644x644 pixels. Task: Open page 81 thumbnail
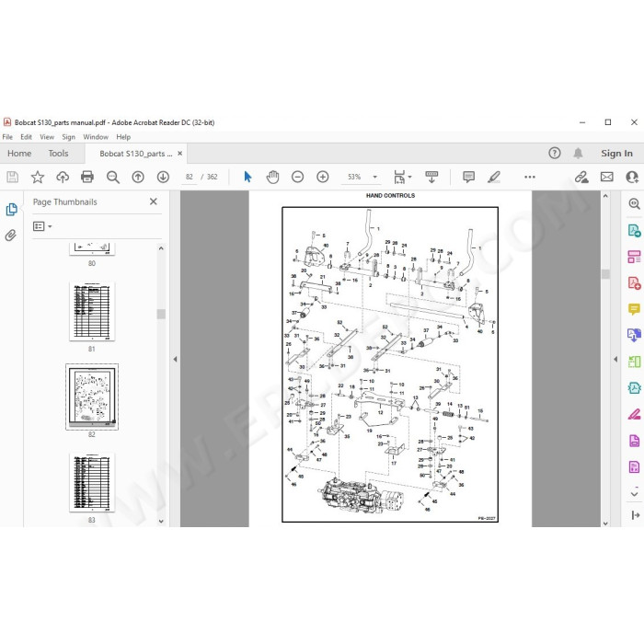click(x=92, y=311)
